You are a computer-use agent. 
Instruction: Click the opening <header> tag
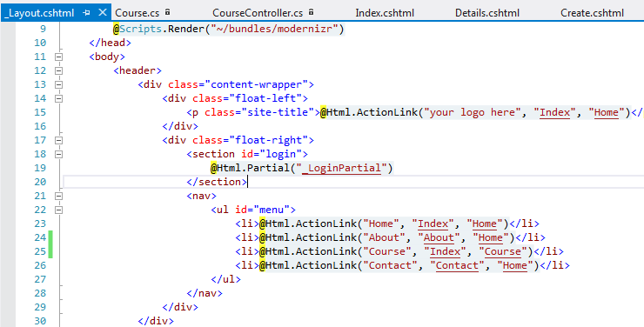point(138,70)
